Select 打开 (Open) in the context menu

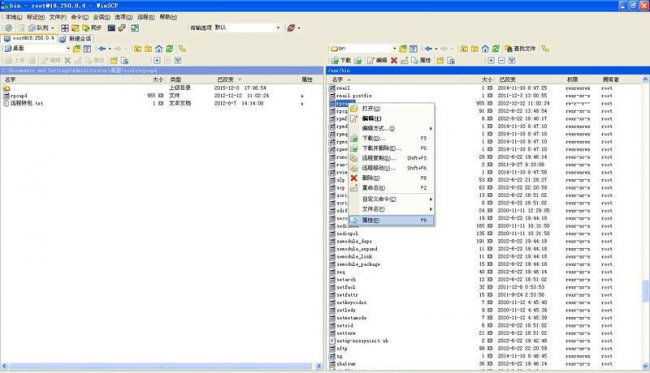(x=392, y=109)
